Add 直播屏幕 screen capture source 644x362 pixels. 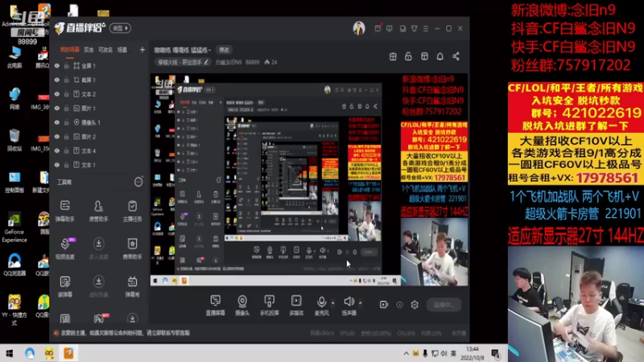coord(215,306)
